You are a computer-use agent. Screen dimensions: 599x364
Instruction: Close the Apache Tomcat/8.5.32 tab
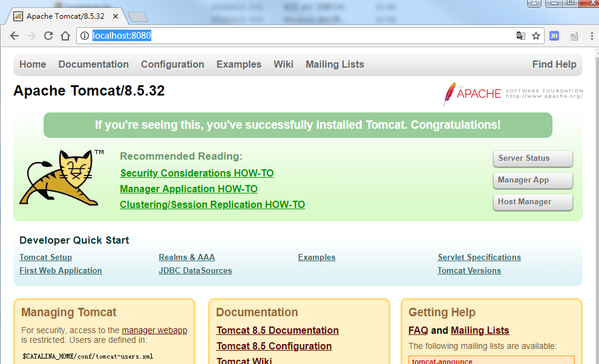click(x=116, y=16)
